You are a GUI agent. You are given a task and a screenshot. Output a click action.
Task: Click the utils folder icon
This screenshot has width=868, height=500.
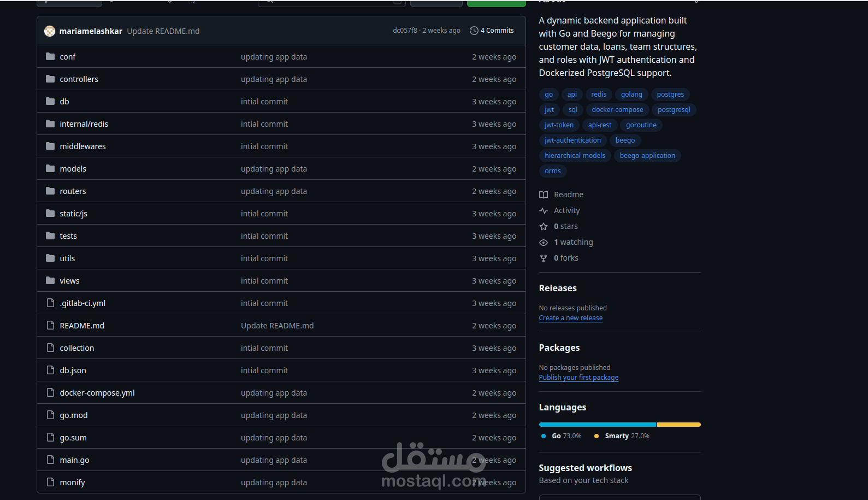50,258
